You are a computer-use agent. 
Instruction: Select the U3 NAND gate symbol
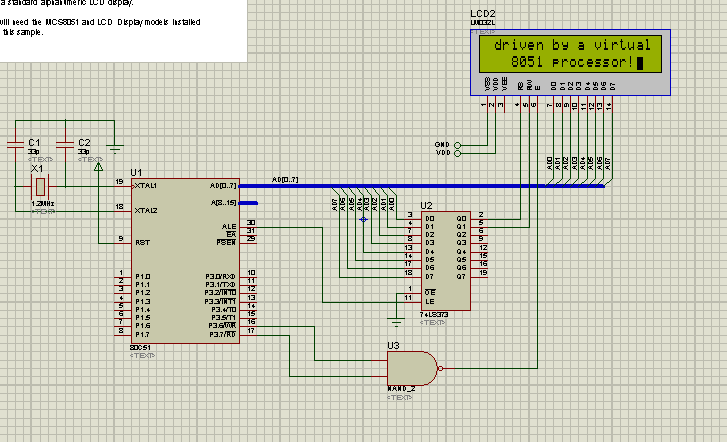[412, 368]
